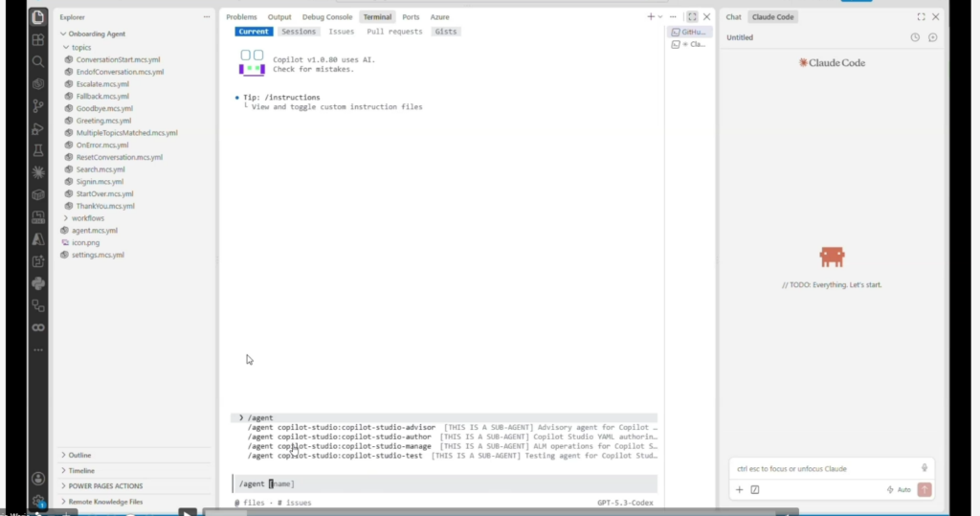Open Claude Code session history clock icon
This screenshot has width=980, height=516.
pyautogui.click(x=915, y=37)
